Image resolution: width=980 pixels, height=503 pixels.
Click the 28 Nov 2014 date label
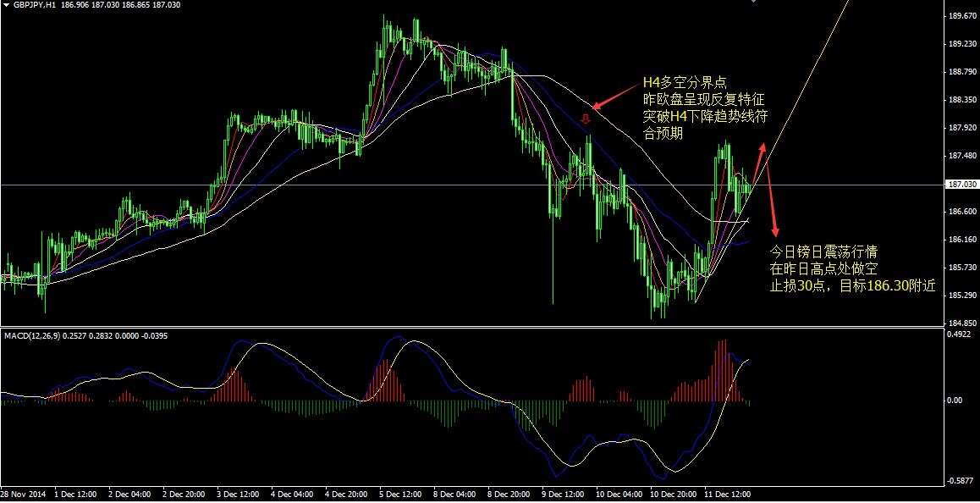point(23,495)
